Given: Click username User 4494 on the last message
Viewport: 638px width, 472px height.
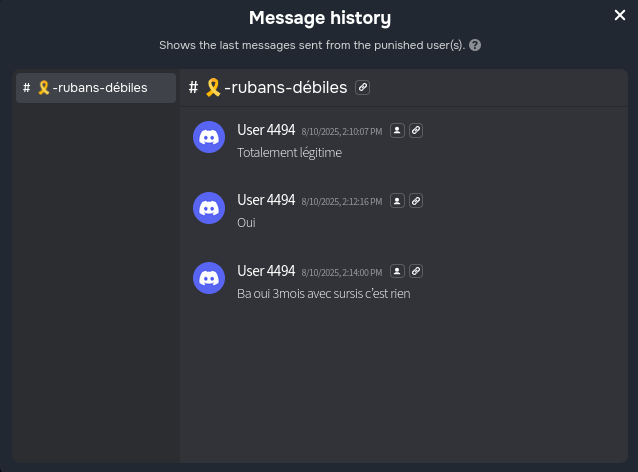Looking at the screenshot, I should pos(266,270).
